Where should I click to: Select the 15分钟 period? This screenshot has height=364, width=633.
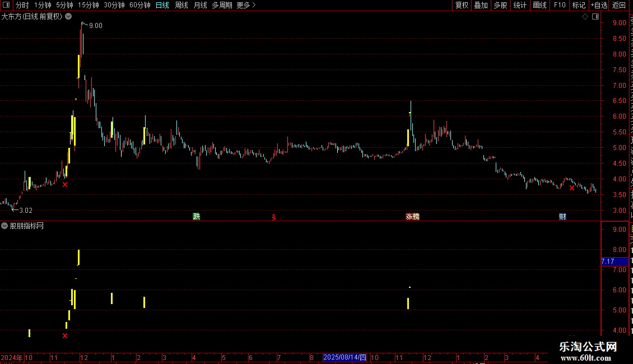point(88,5)
